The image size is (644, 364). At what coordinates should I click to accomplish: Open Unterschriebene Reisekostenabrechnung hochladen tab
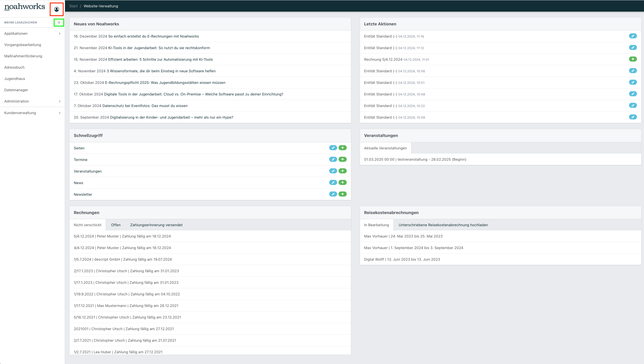(x=443, y=225)
